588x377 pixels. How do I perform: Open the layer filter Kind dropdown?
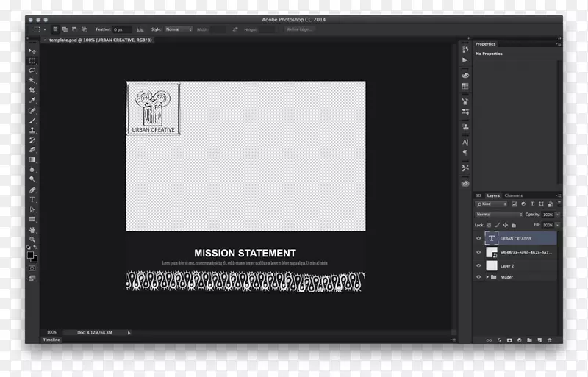[491, 204]
